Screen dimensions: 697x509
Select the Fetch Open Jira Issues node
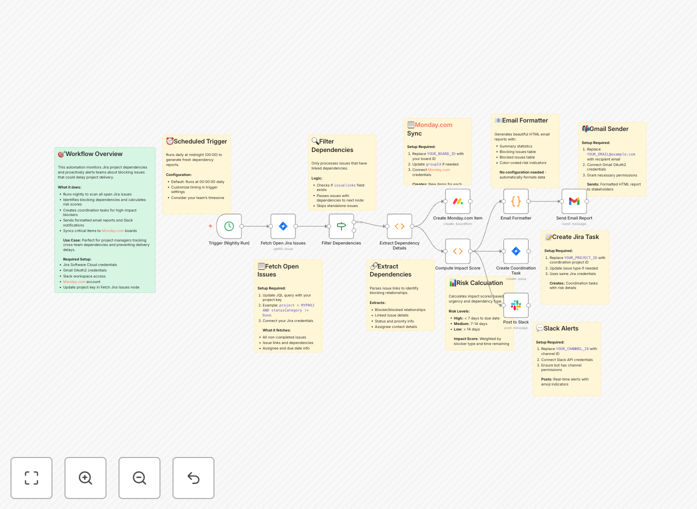point(283,226)
